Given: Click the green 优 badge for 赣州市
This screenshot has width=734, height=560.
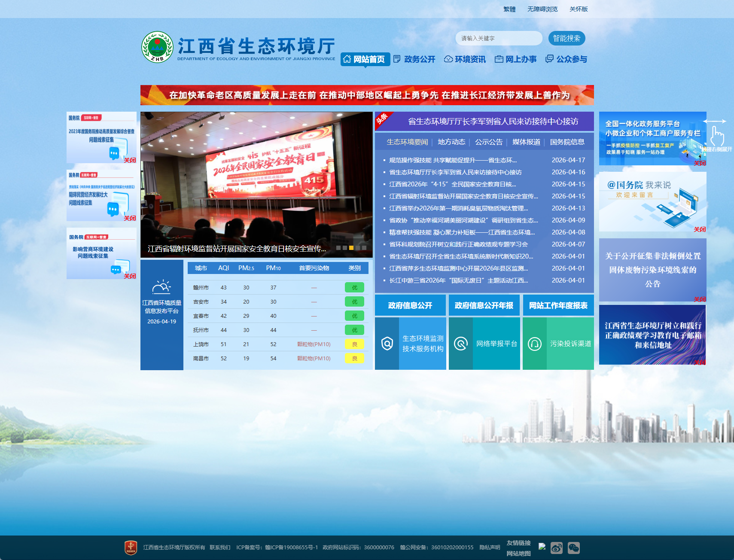Looking at the screenshot, I should (354, 288).
